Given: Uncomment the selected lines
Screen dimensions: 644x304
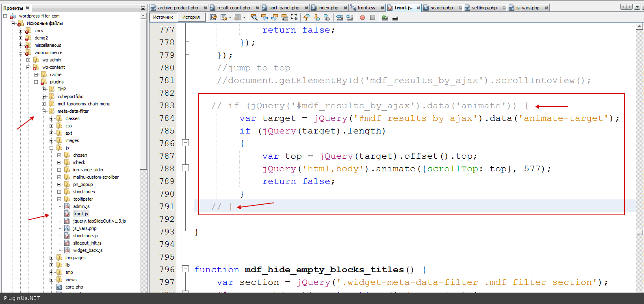Looking at the screenshot, I should [x=395, y=17].
